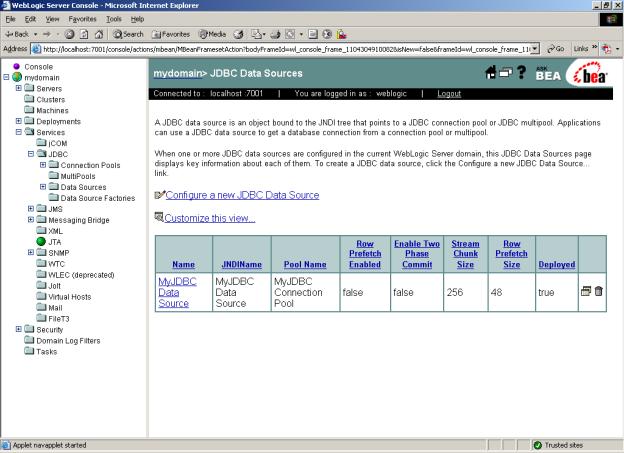The width and height of the screenshot is (624, 453).
Task: Select MultiPools in the tree
Action: click(78, 176)
